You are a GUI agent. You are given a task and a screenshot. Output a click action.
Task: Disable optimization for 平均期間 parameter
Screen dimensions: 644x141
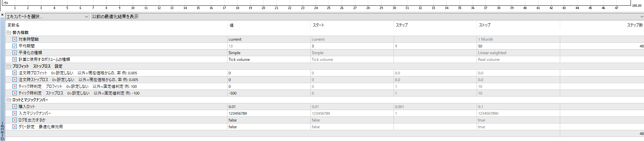15,46
